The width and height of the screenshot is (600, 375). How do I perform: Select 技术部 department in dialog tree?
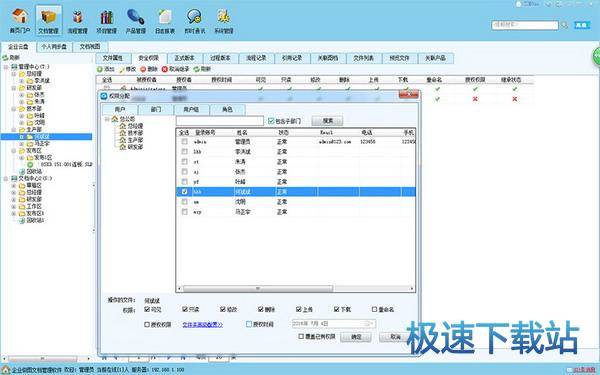[x=131, y=133]
